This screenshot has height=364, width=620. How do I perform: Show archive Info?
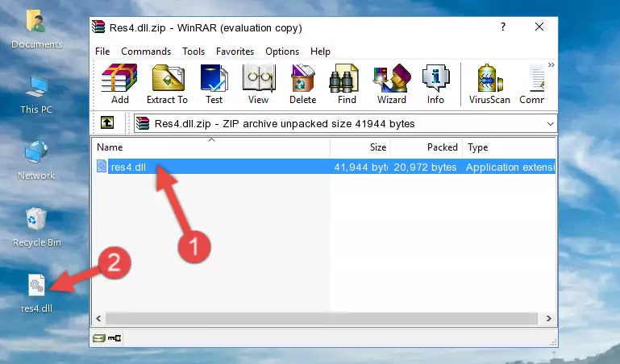435,84
